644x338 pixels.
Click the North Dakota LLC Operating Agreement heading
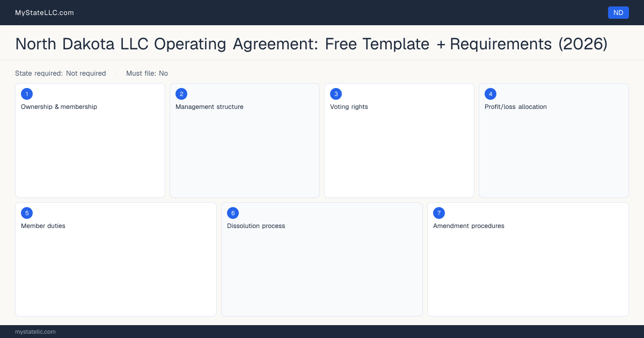(311, 44)
